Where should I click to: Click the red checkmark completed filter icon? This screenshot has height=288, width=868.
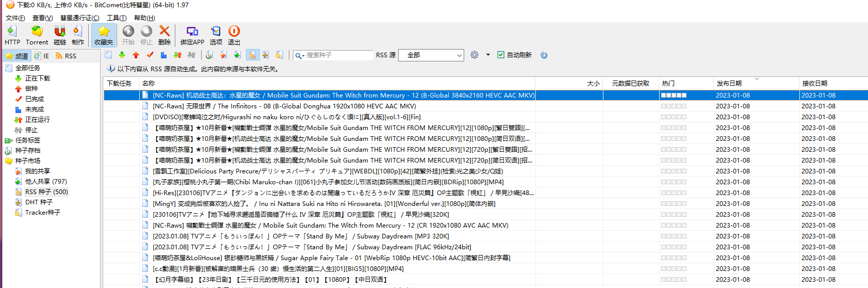pos(150,55)
